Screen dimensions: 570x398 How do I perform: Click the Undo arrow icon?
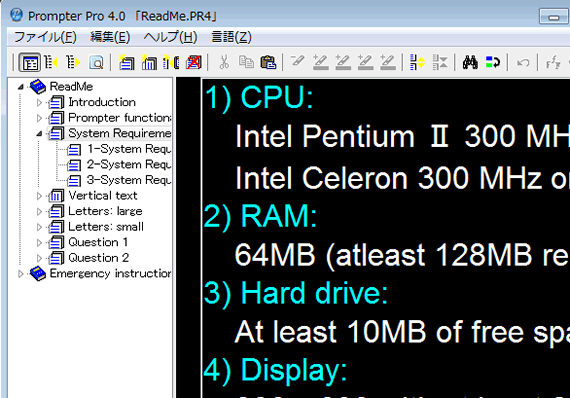click(x=523, y=63)
